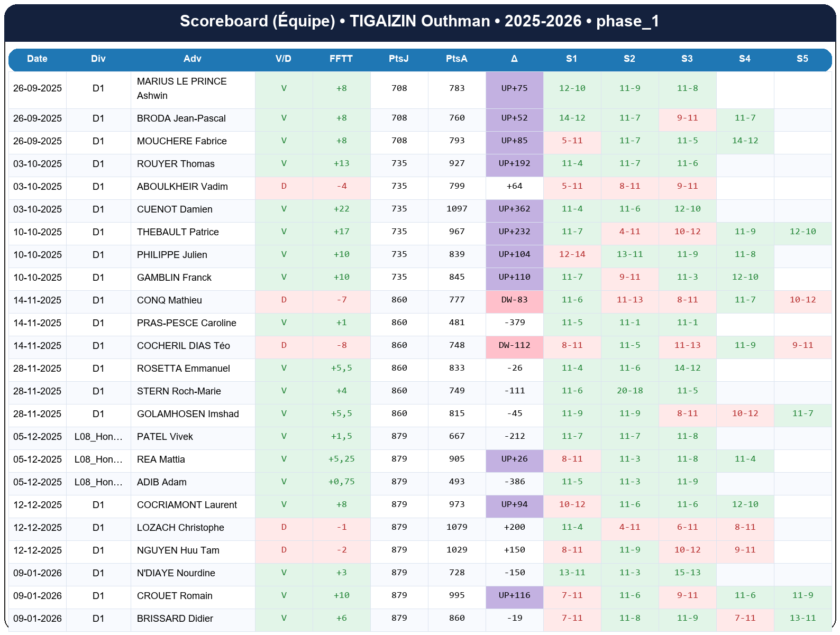Click the purple UP+362 delta cell
840x635 pixels.
(x=514, y=209)
